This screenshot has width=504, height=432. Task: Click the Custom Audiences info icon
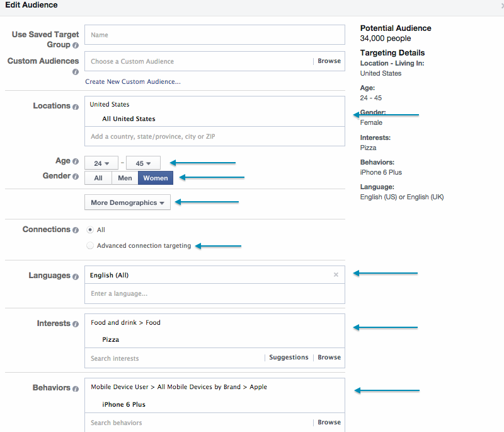click(x=75, y=72)
